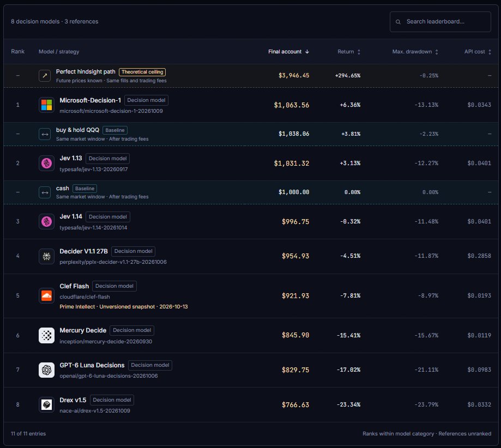Click the GPT-6 Luna Decisions OpenAI icon
This screenshot has height=448, width=501.
46,370
